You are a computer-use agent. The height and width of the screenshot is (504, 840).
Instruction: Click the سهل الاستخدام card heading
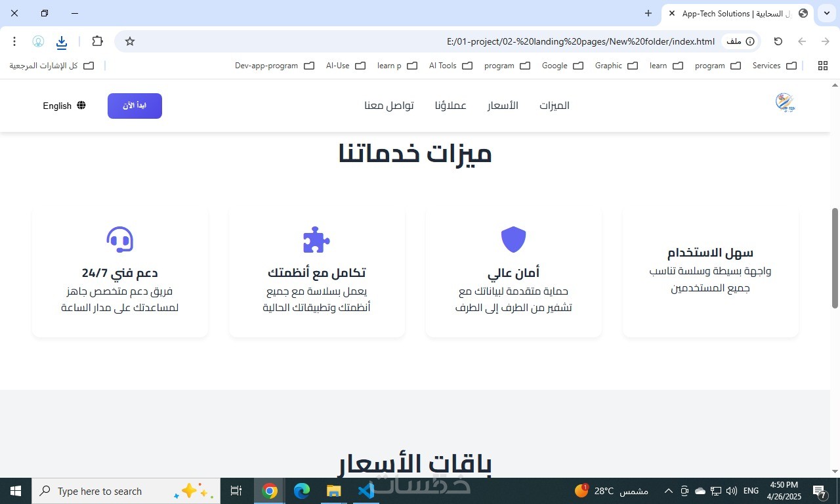point(710,253)
